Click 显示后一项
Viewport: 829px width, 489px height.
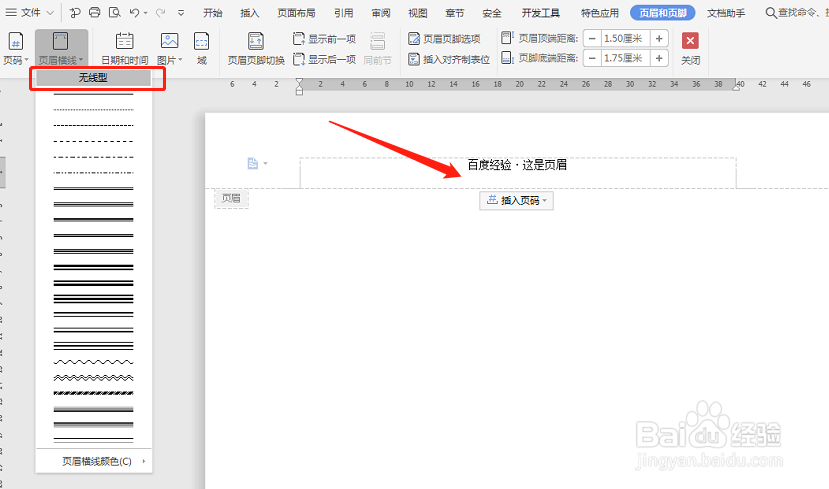325,59
